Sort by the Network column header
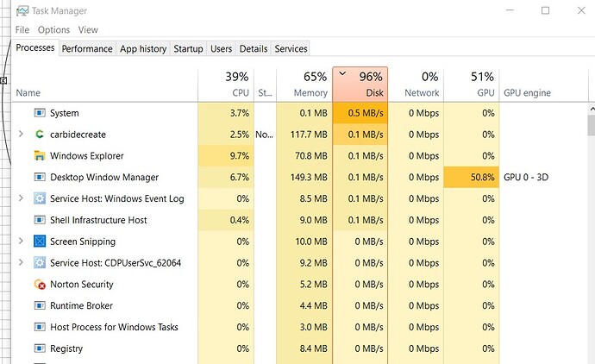Image resolution: width=595 pixels, height=364 pixels. tap(416, 85)
